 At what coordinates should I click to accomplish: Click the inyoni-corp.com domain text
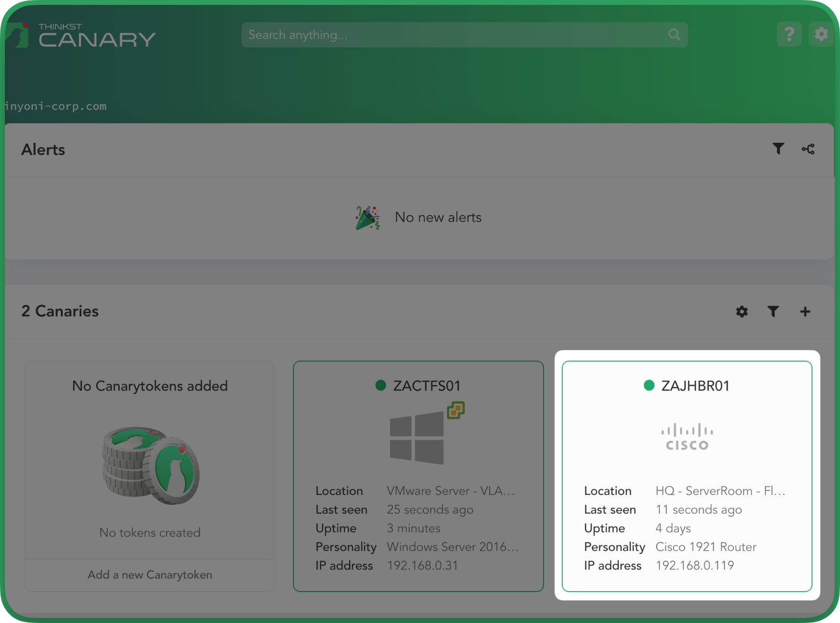(x=55, y=106)
